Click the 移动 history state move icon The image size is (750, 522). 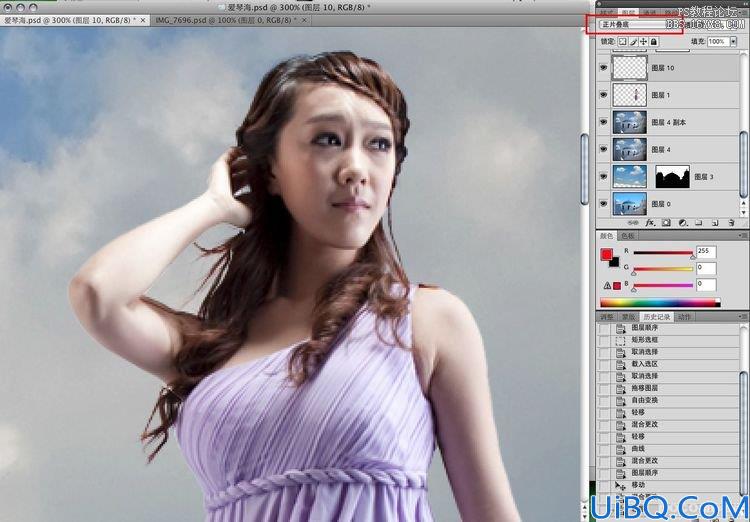[x=620, y=485]
